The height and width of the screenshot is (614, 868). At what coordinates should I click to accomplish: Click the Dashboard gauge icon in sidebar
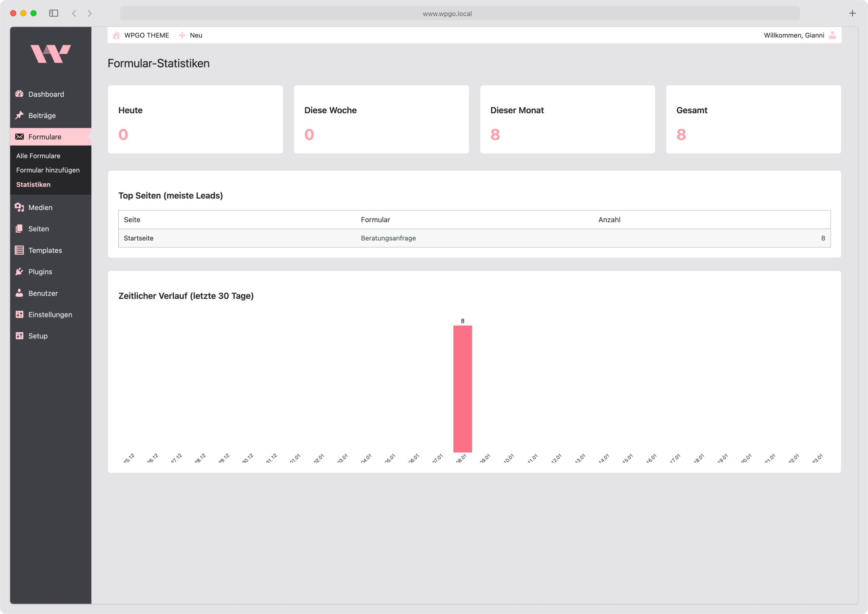pyautogui.click(x=19, y=94)
